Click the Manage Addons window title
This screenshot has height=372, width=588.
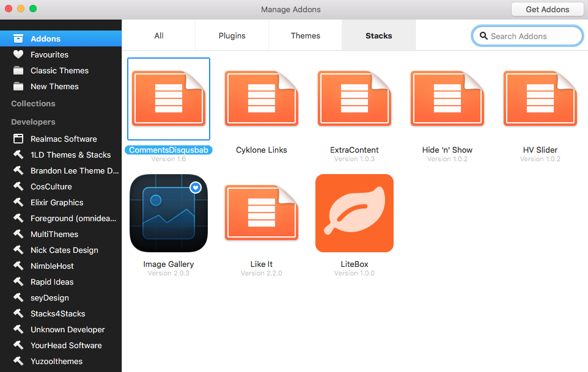pos(290,9)
